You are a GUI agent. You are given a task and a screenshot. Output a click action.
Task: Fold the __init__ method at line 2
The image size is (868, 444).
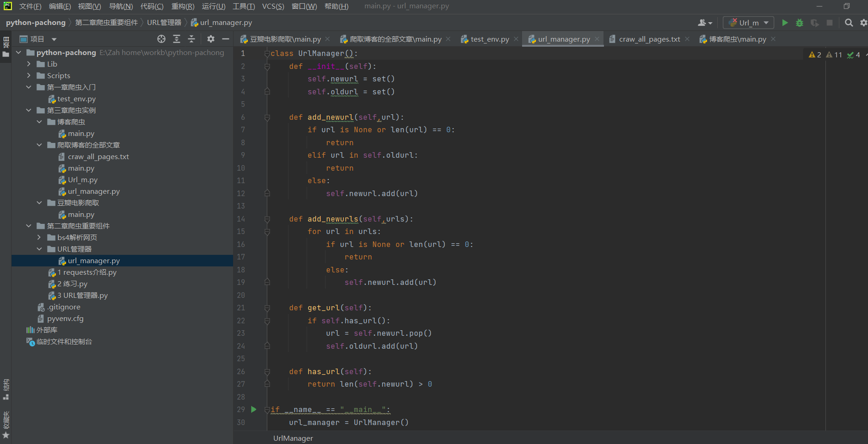click(267, 67)
